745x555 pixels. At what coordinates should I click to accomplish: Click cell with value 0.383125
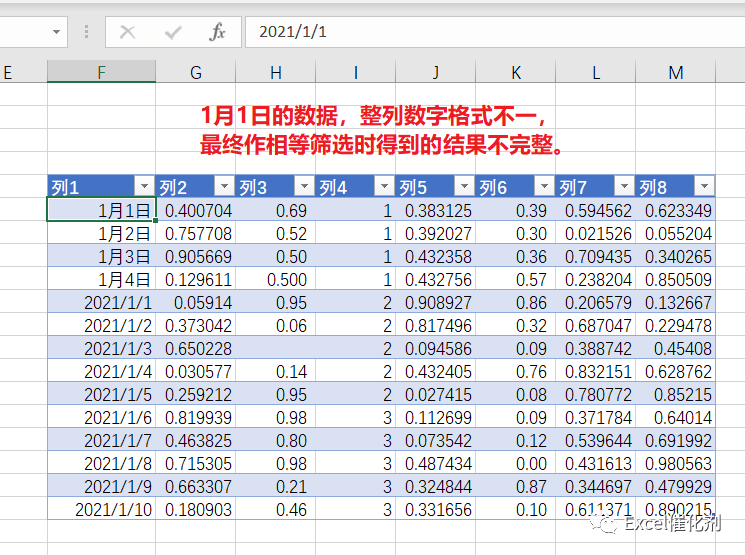tap(436, 210)
